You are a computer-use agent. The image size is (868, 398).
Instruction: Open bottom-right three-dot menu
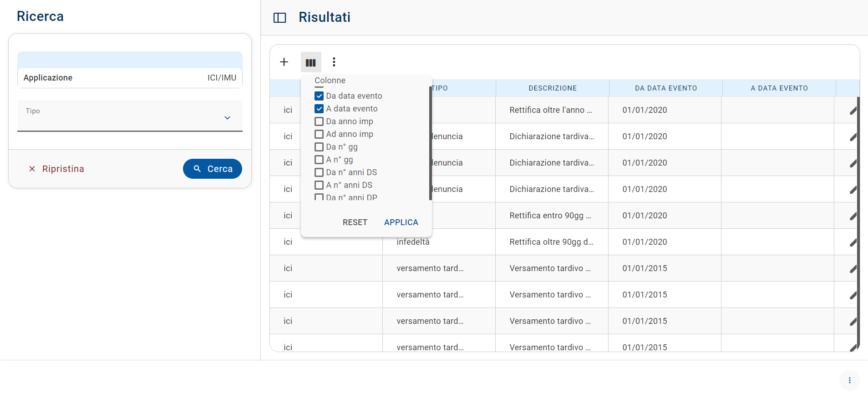(x=849, y=380)
